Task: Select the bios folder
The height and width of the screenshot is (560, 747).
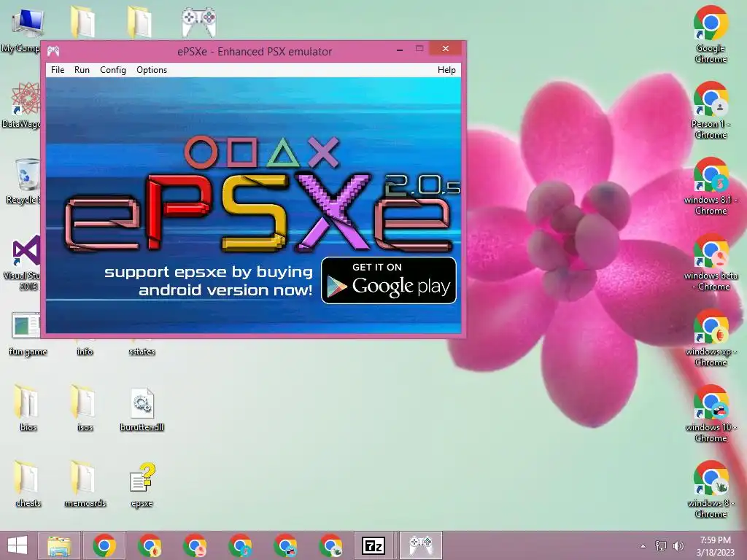Action: (28, 408)
